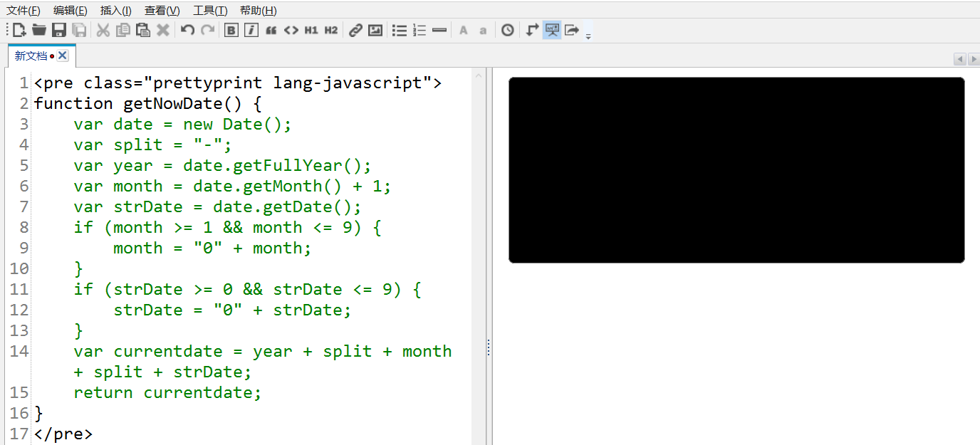This screenshot has height=445, width=980.
Task: Apply Heading 2 style
Action: pos(331,30)
